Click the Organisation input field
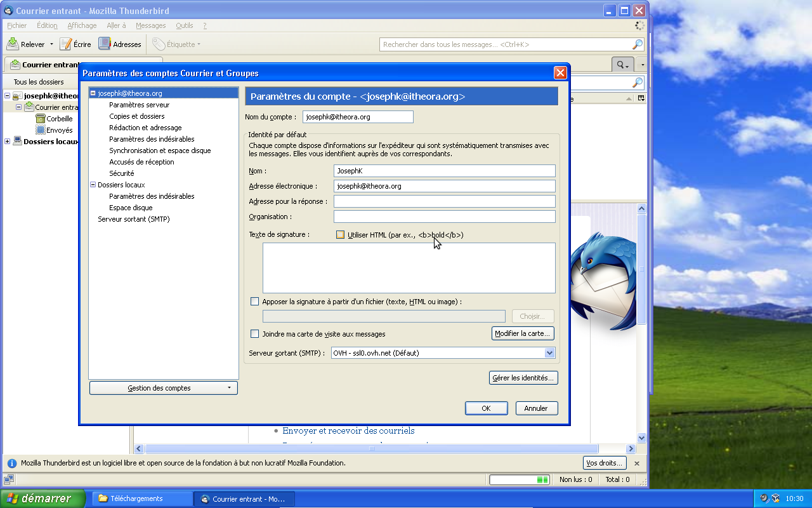 pyautogui.click(x=444, y=217)
